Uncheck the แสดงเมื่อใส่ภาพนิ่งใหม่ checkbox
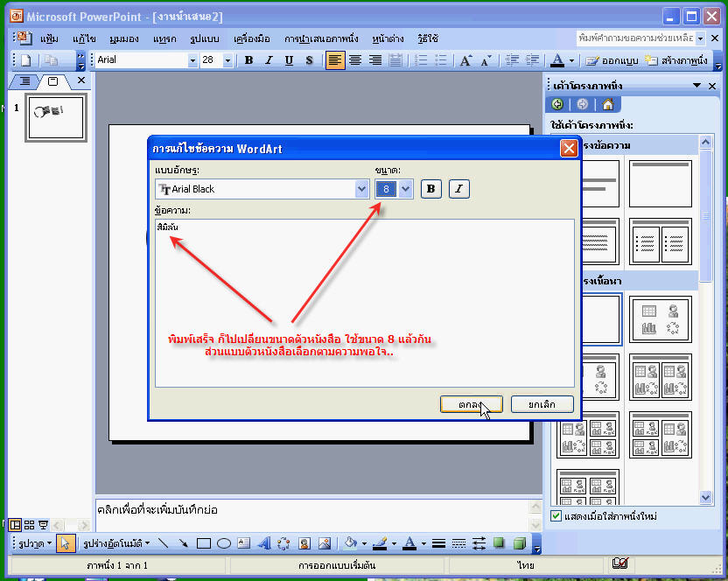Image resolution: width=728 pixels, height=581 pixels. pos(556,516)
